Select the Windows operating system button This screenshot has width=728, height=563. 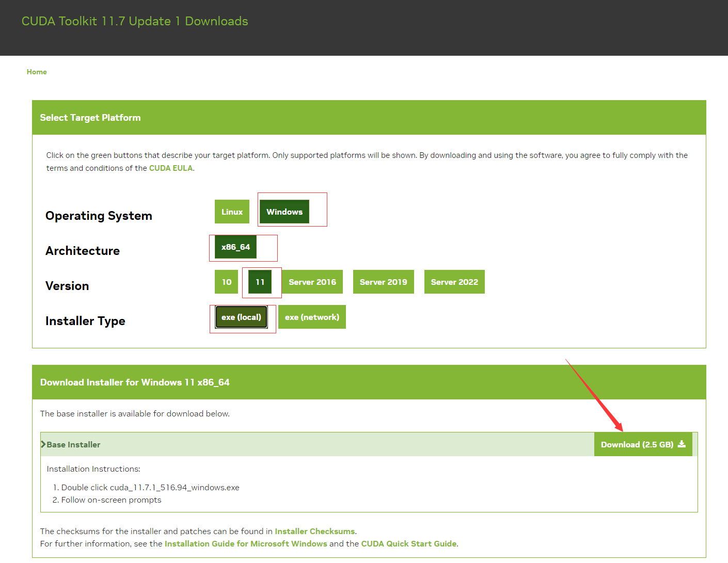coord(284,212)
